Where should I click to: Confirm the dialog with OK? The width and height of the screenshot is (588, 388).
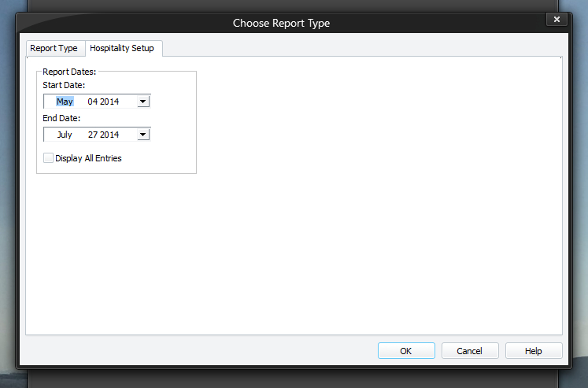(x=406, y=350)
